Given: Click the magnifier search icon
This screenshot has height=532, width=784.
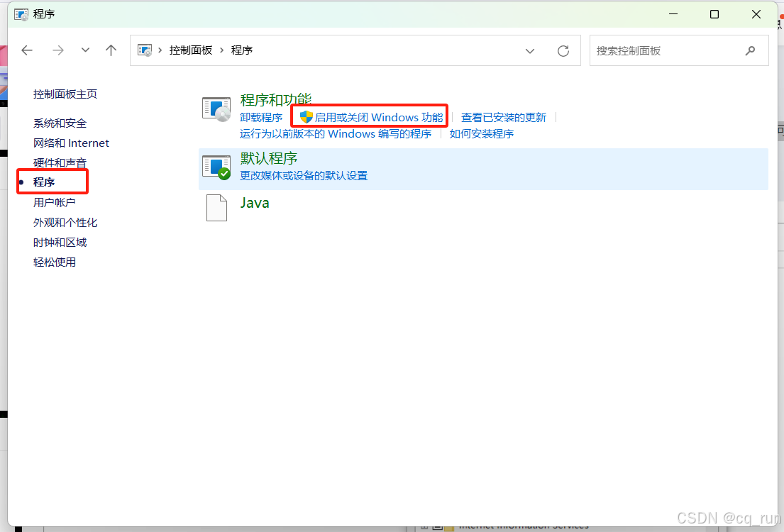Looking at the screenshot, I should tap(750, 50).
